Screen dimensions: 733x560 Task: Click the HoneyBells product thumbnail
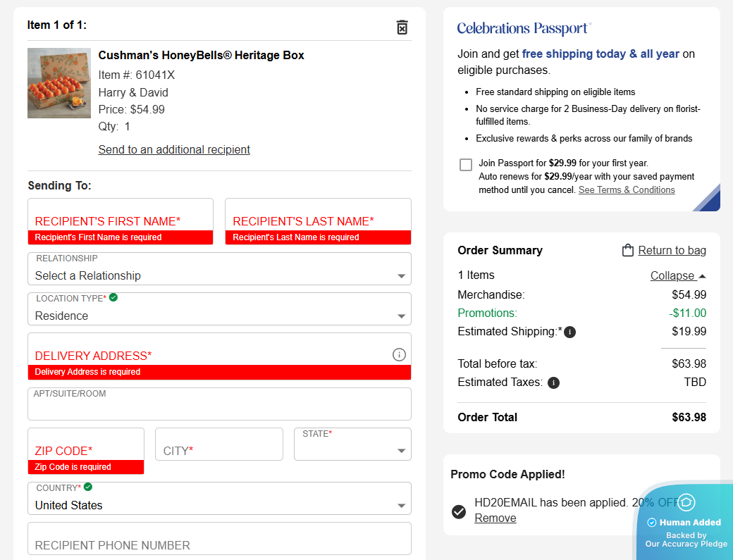pos(59,83)
